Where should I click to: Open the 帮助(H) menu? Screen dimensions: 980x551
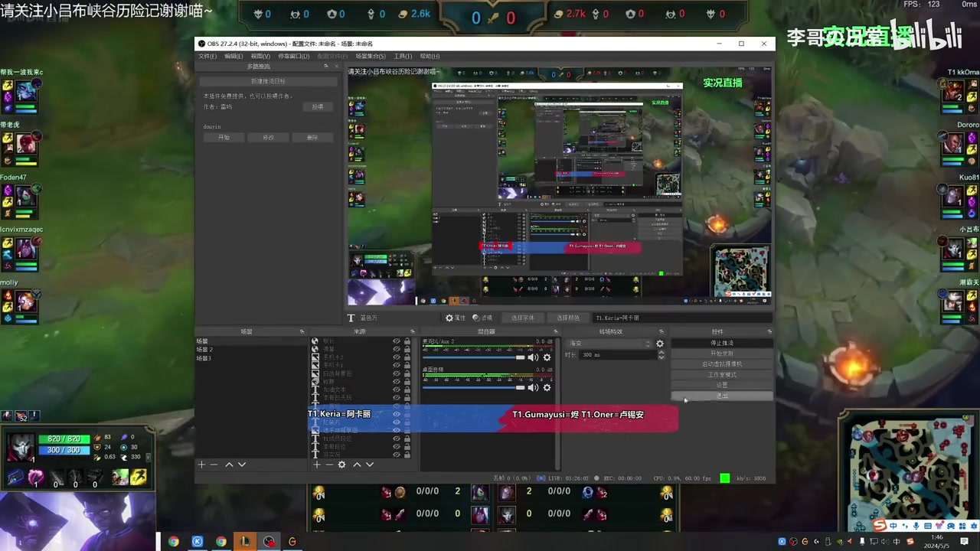point(430,56)
